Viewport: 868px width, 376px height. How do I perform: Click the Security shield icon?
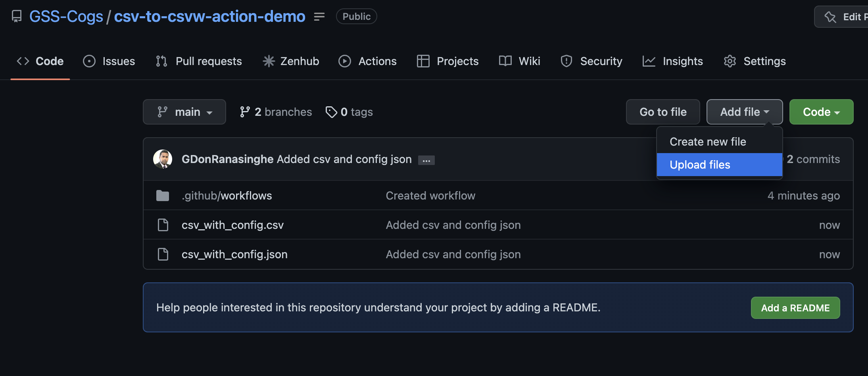tap(567, 61)
